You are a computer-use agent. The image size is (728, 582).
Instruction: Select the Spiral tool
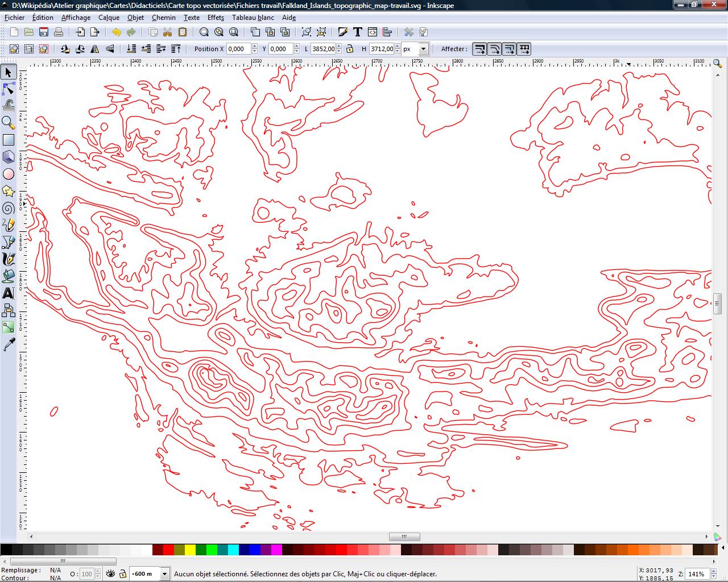[8, 209]
